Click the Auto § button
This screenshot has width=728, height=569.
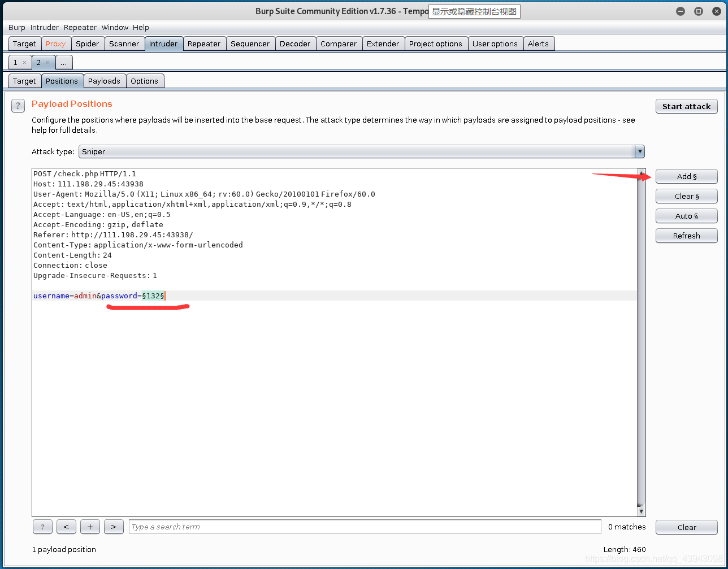(x=687, y=216)
